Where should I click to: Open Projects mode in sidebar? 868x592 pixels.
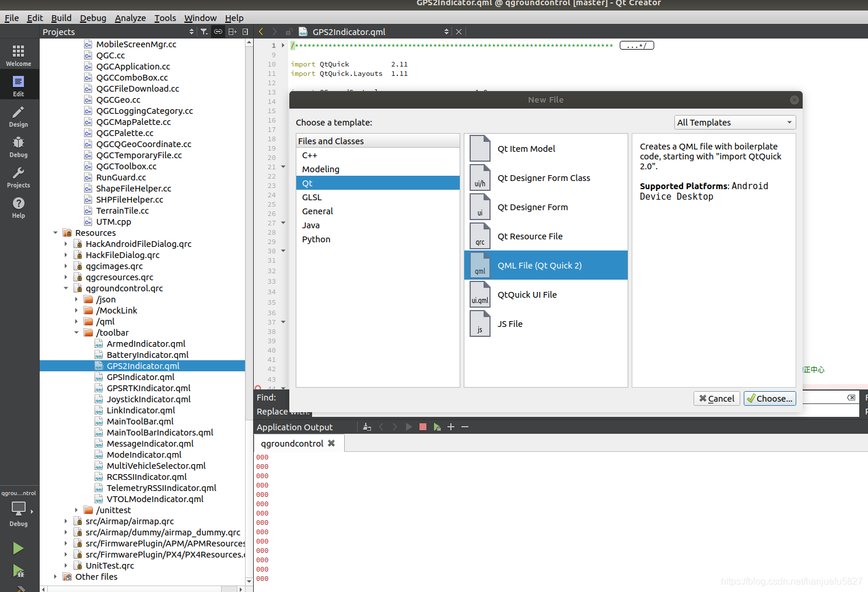pos(19,176)
